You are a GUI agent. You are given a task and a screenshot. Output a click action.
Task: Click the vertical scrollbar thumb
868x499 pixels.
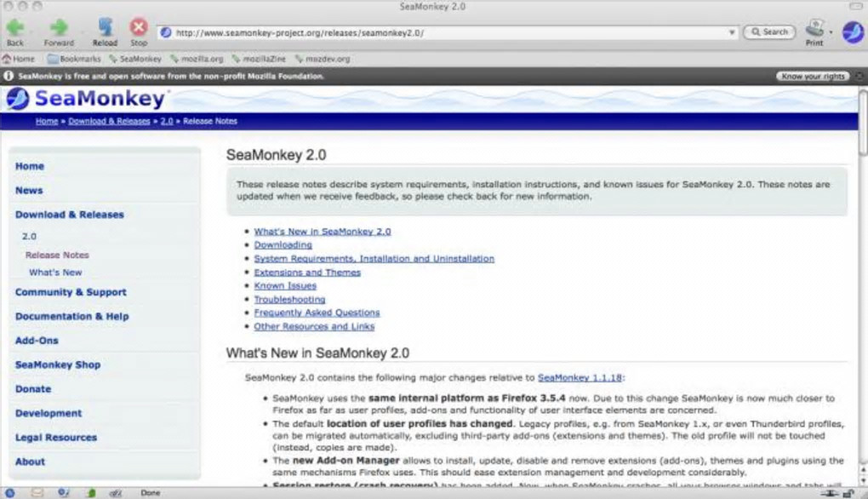pyautogui.click(x=863, y=123)
